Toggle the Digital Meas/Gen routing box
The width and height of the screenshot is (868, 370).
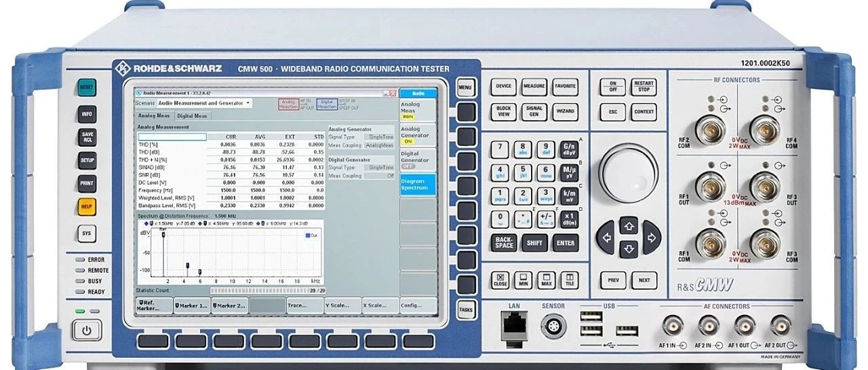(327, 104)
